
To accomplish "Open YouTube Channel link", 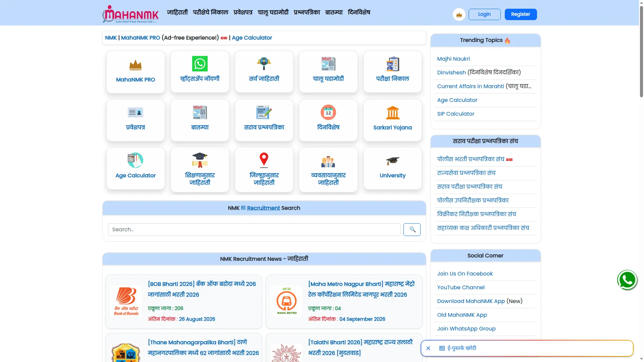I will tap(461, 288).
